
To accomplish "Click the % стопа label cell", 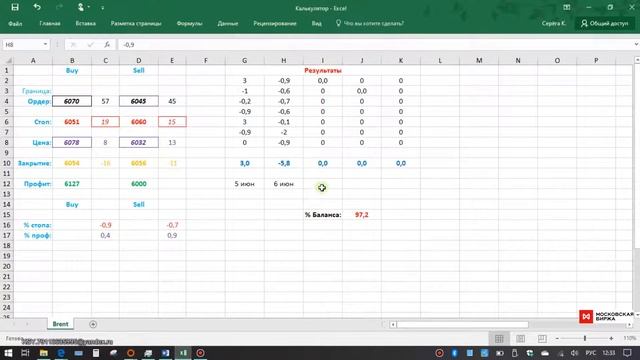I will pyautogui.click(x=33, y=225).
